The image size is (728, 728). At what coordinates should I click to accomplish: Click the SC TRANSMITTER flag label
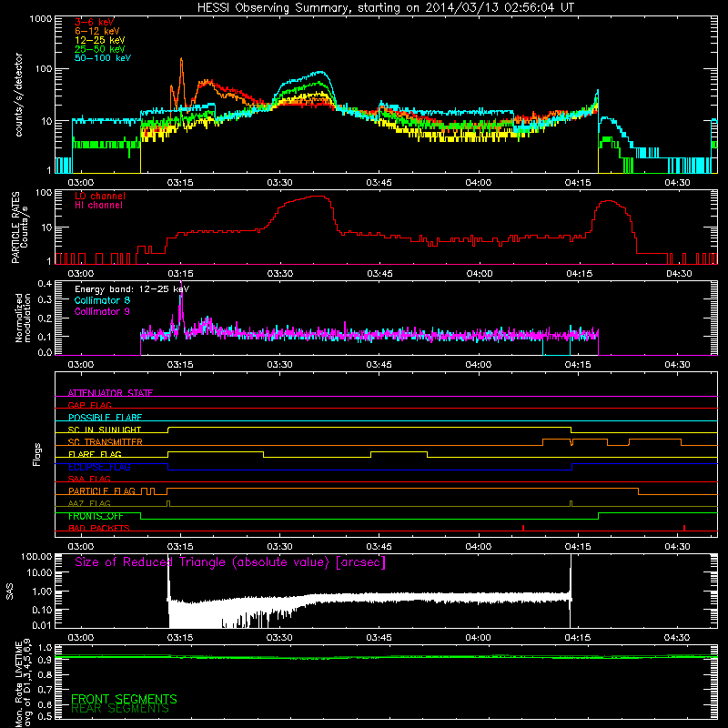pos(106,441)
